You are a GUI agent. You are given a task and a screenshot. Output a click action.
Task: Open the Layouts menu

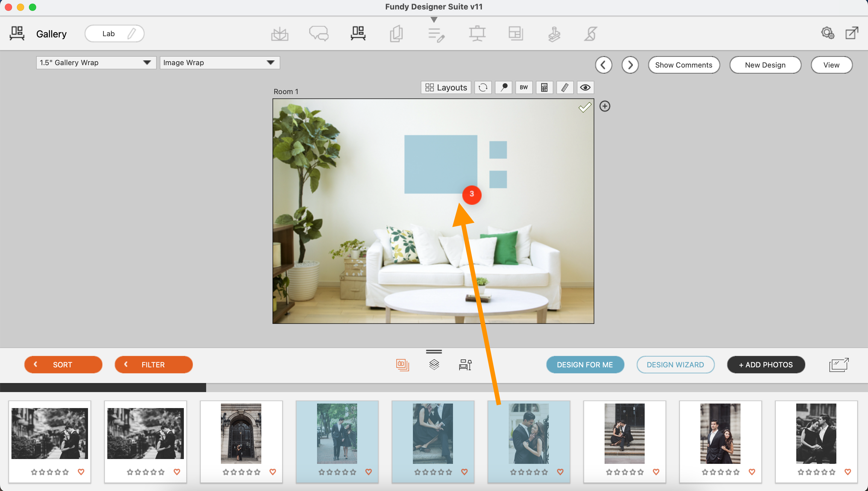446,88
